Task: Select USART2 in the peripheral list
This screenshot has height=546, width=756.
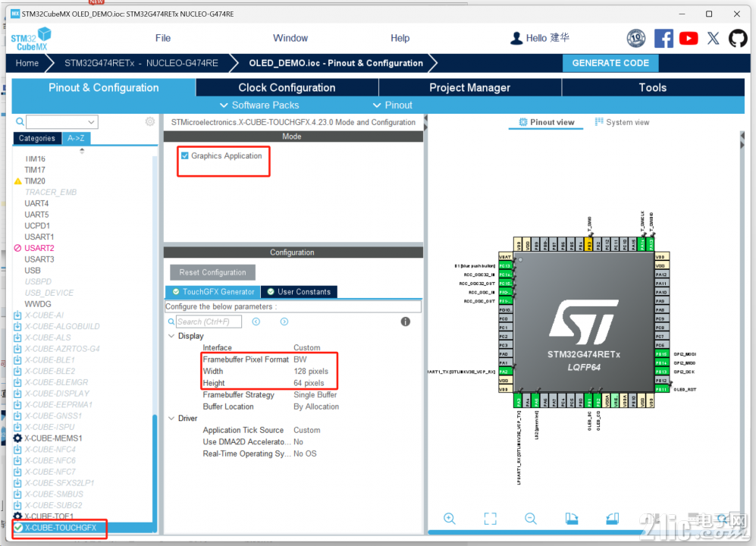Action: pos(39,248)
